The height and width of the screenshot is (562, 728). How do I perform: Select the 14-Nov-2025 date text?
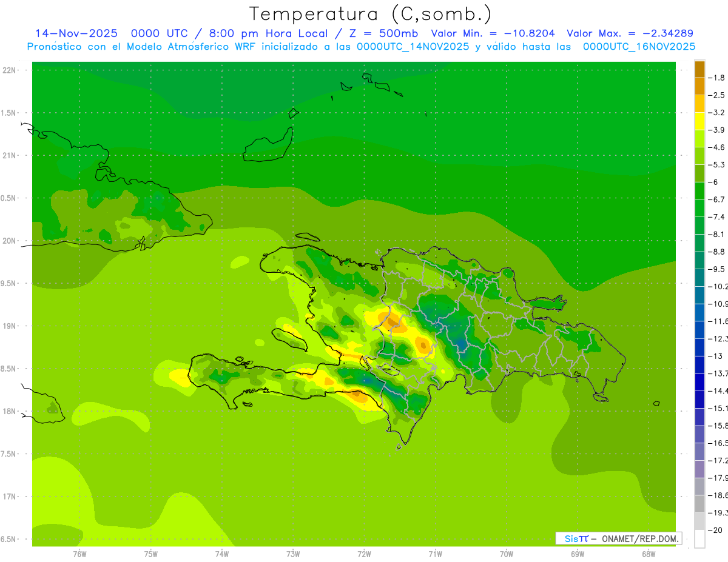[x=77, y=33]
